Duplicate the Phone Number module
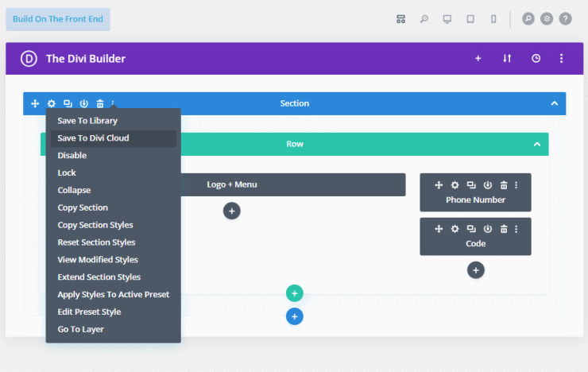 pyautogui.click(x=471, y=185)
